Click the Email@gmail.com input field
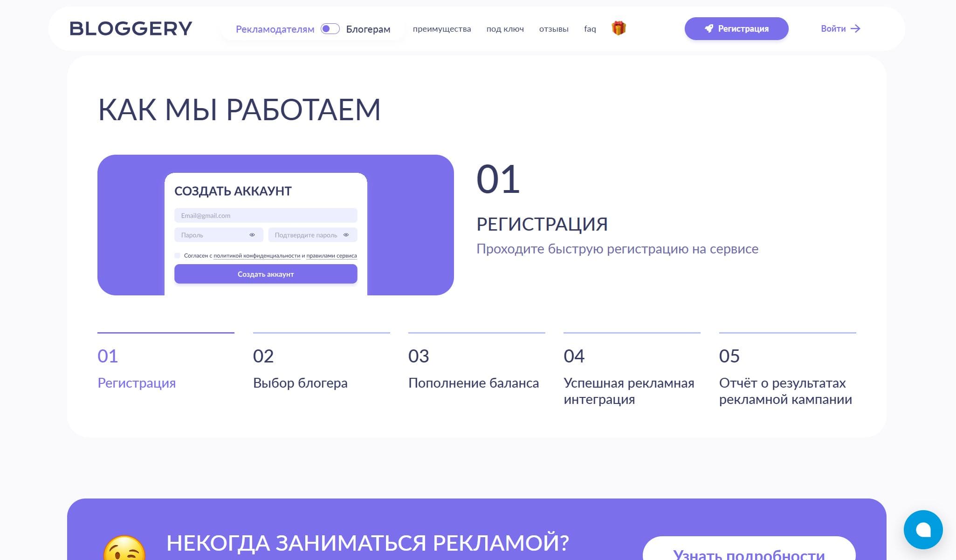956x560 pixels. (266, 215)
